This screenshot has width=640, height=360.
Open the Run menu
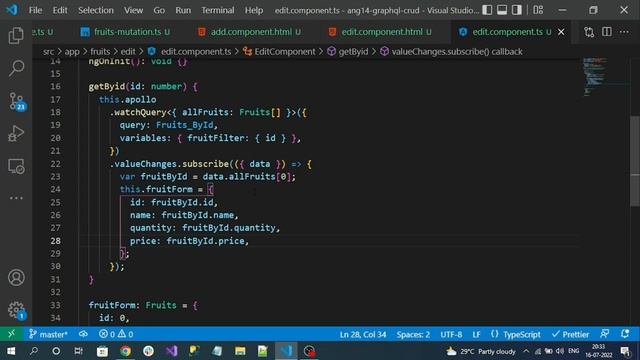point(183,10)
